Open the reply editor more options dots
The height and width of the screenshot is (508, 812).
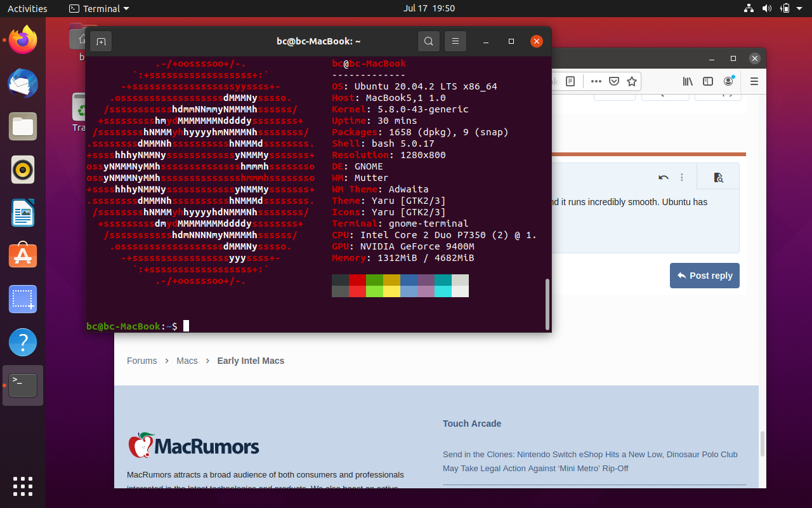tap(682, 177)
